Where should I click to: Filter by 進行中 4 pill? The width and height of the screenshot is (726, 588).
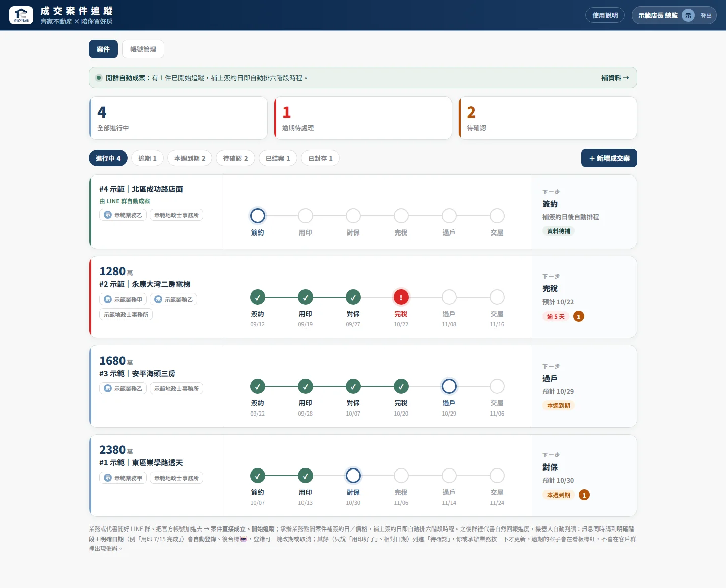click(x=108, y=158)
